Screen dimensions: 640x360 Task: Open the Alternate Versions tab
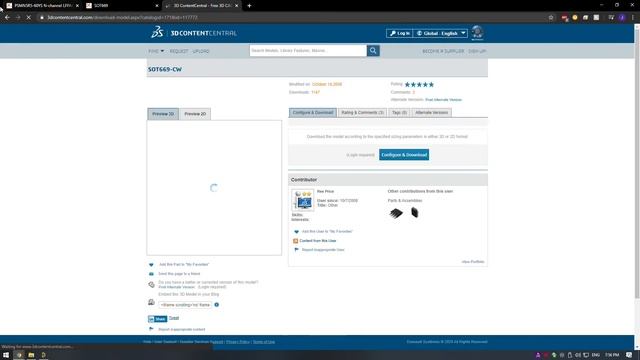click(x=431, y=112)
